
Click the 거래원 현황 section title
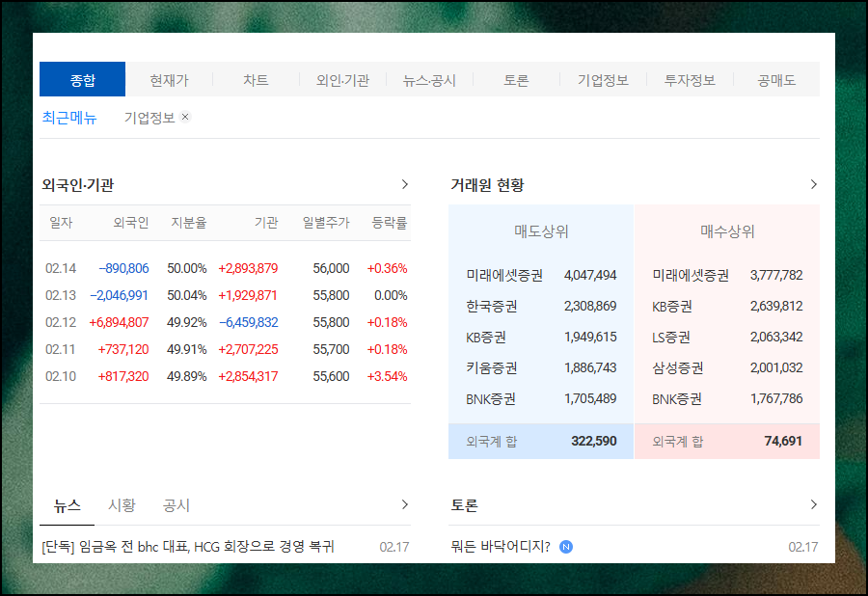click(x=487, y=185)
